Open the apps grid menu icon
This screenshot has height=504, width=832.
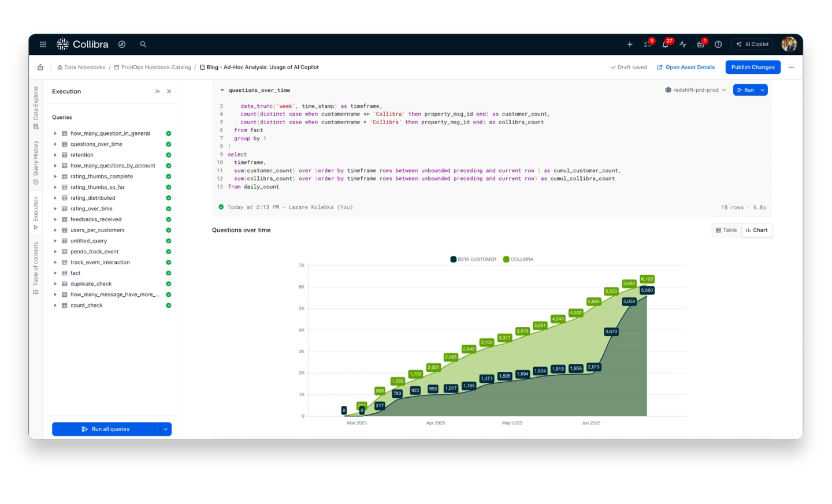[x=43, y=44]
